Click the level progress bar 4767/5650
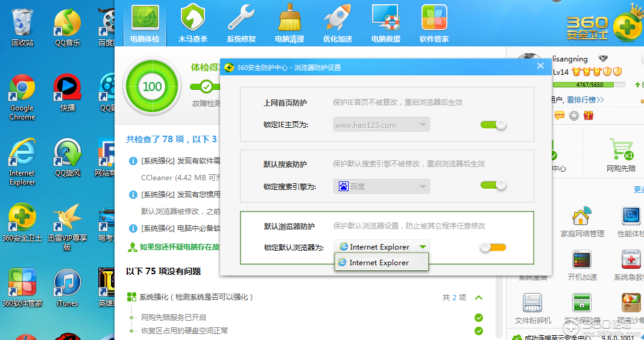This screenshot has height=340, width=644. coord(589,84)
